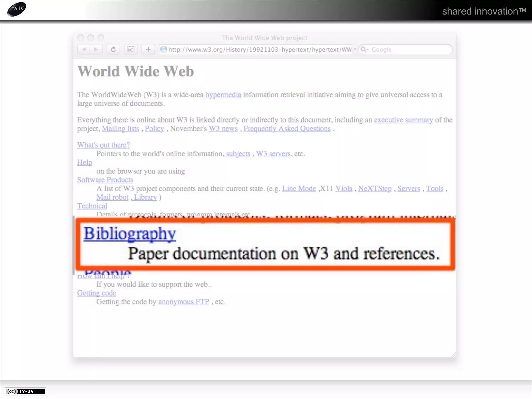The image size is (532, 399).
Task: Click the highlighted Bibliography link
Action: 130,234
